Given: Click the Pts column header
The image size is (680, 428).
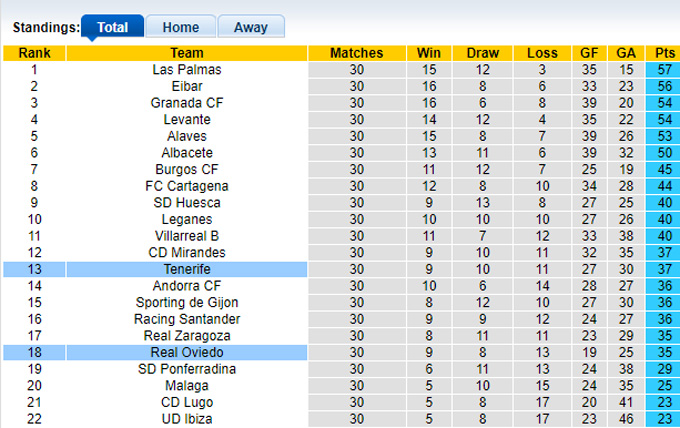Looking at the screenshot, I should [x=661, y=53].
